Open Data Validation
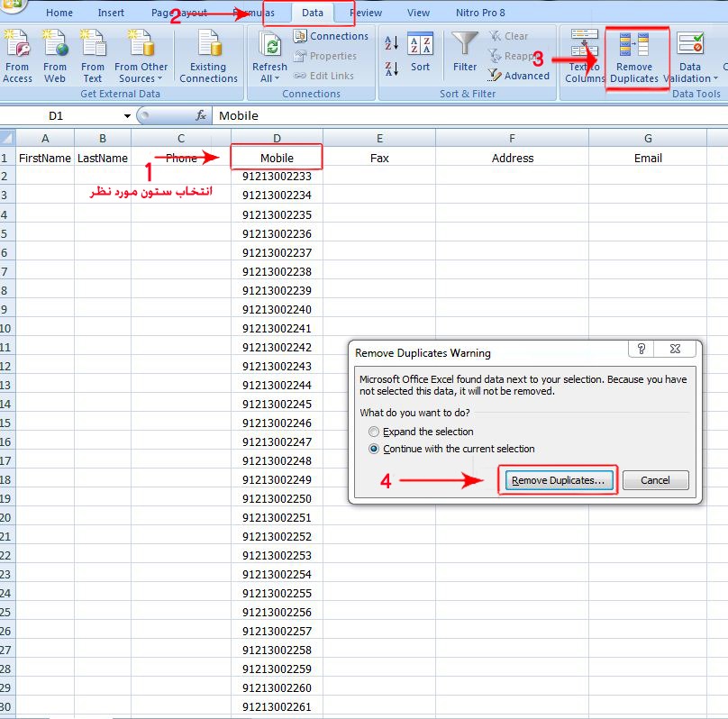728x719 pixels. [x=690, y=56]
